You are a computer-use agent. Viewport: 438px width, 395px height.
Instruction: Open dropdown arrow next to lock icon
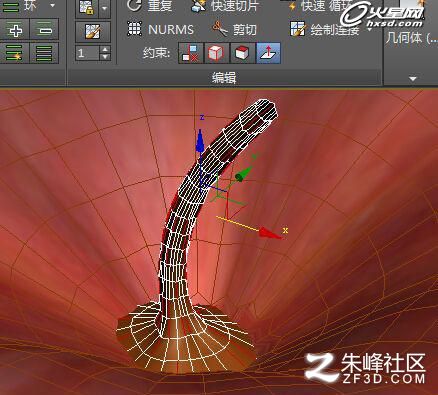tap(105, 8)
